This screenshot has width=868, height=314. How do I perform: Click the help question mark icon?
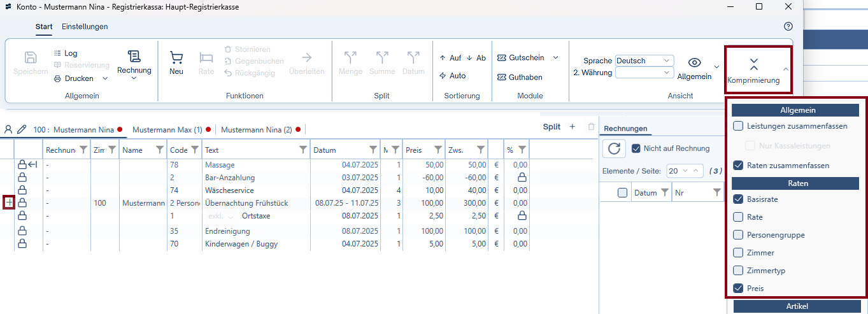pyautogui.click(x=788, y=27)
